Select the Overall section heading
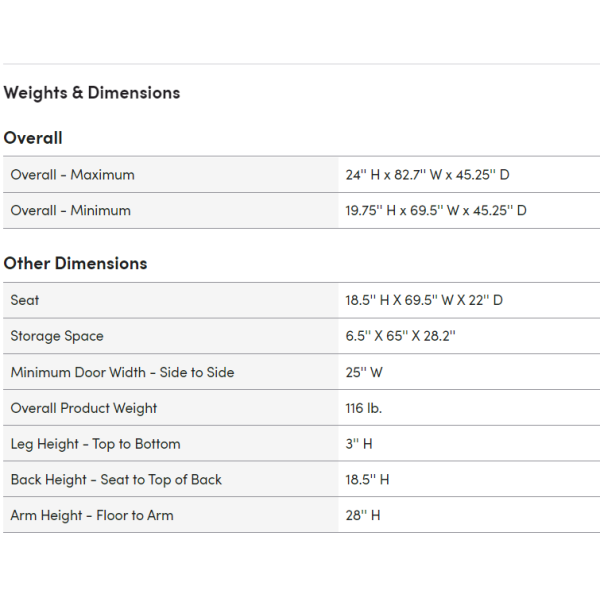 [x=33, y=138]
